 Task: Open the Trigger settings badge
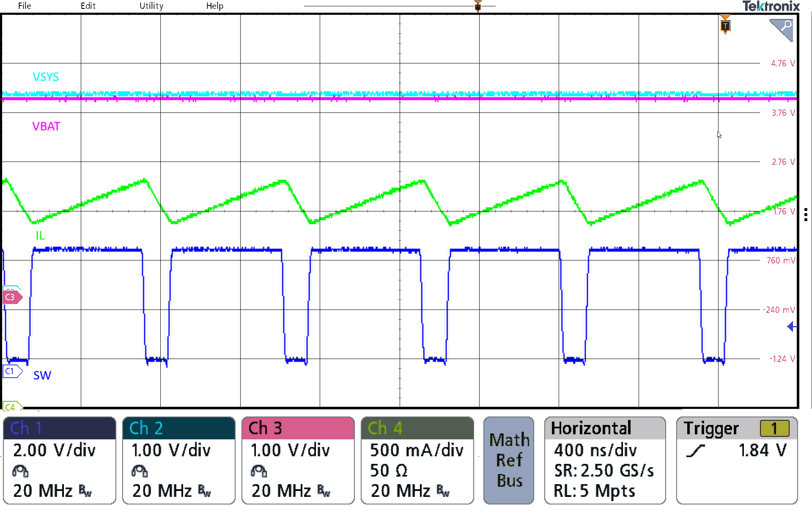pyautogui.click(x=737, y=460)
